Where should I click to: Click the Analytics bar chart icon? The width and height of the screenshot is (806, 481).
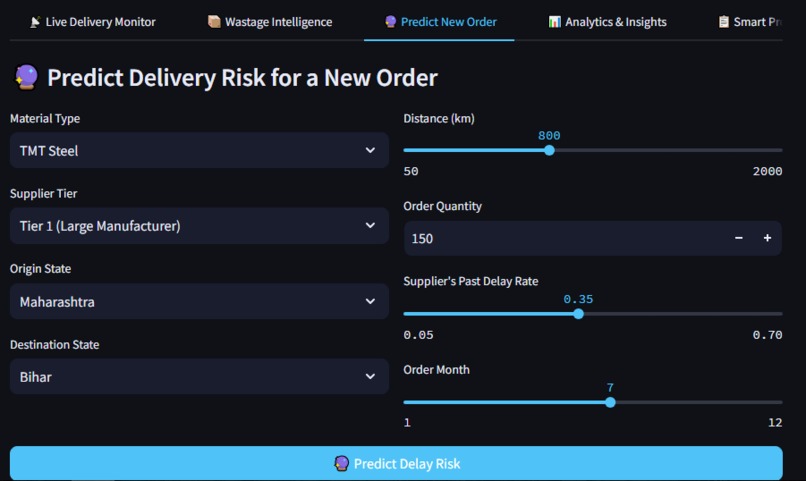555,22
